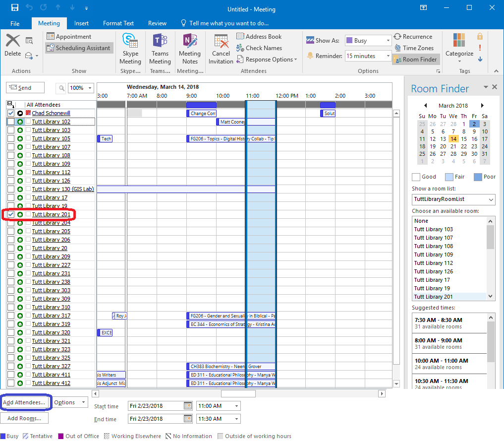Click the Save icon in the title bar
The width and height of the screenshot is (504, 447).
(x=15, y=8)
